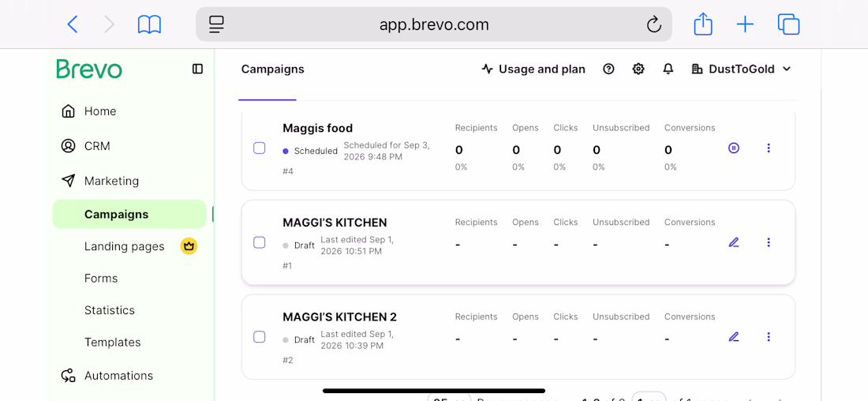Open the MAGGI'S KITCHEN 2 campaign title
868x401 pixels.
pyautogui.click(x=340, y=317)
